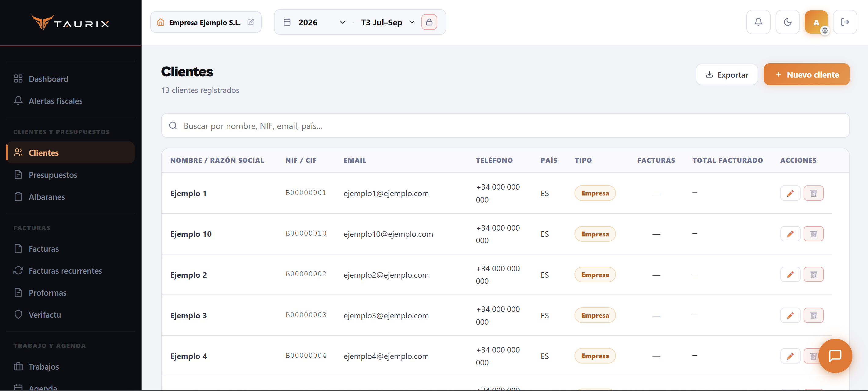Open Trabajos in sidebar
Screen dimensions: 868x391
click(70, 367)
